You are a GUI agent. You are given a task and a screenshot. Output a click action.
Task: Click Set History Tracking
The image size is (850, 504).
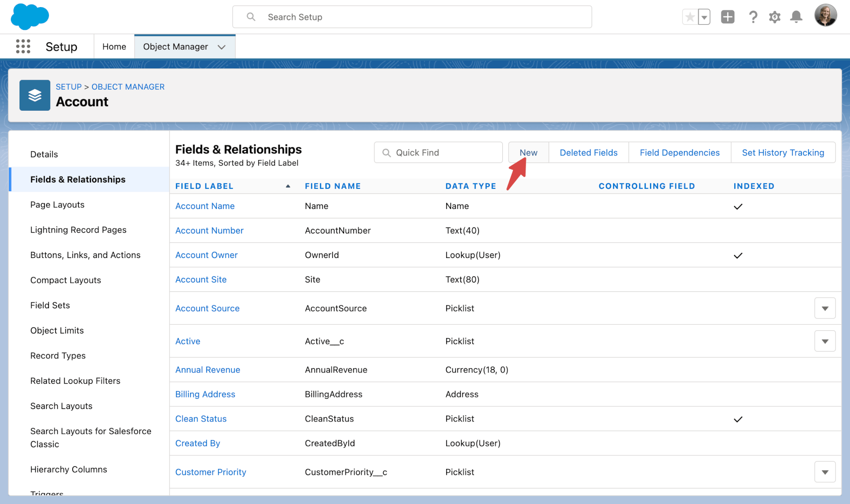(x=783, y=152)
